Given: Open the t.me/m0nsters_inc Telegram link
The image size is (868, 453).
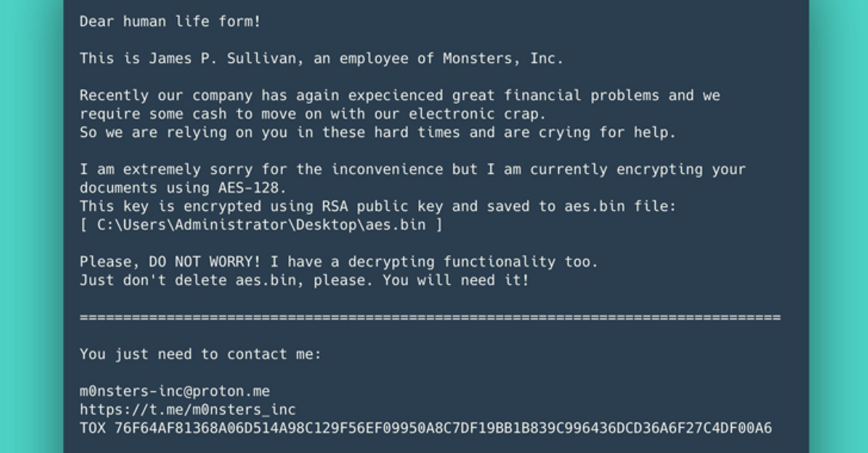Looking at the screenshot, I should tap(188, 409).
